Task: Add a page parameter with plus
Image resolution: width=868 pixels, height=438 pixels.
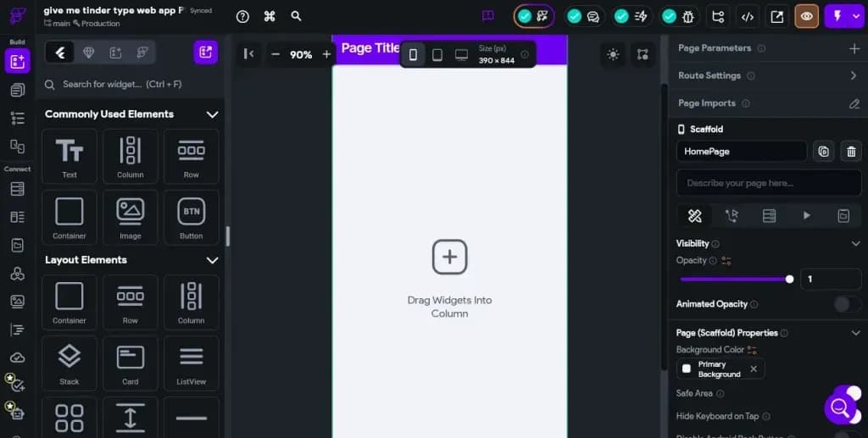Action: [854, 48]
